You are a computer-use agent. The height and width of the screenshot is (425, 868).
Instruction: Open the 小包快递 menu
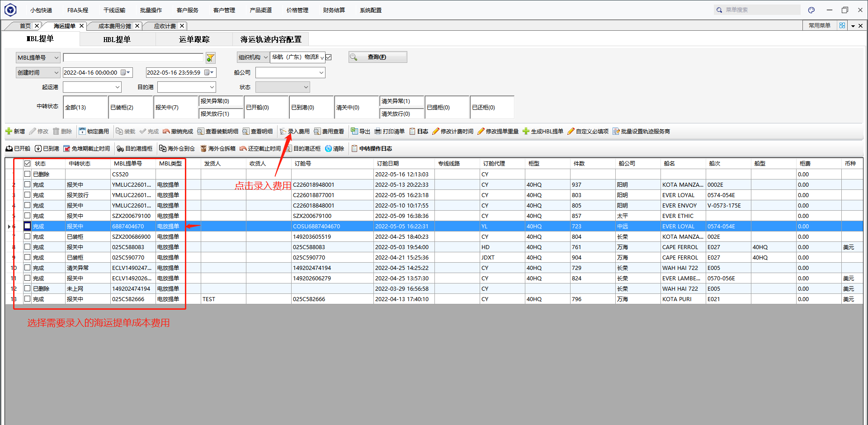coord(41,10)
